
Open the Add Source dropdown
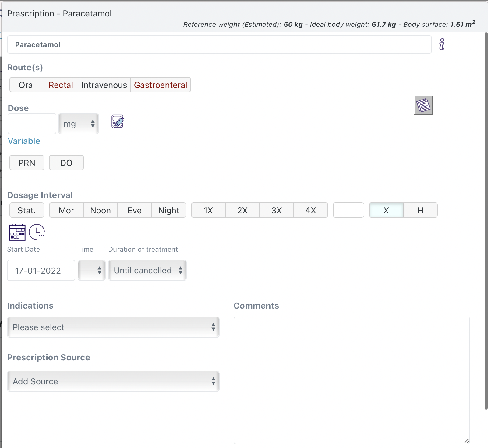point(113,381)
